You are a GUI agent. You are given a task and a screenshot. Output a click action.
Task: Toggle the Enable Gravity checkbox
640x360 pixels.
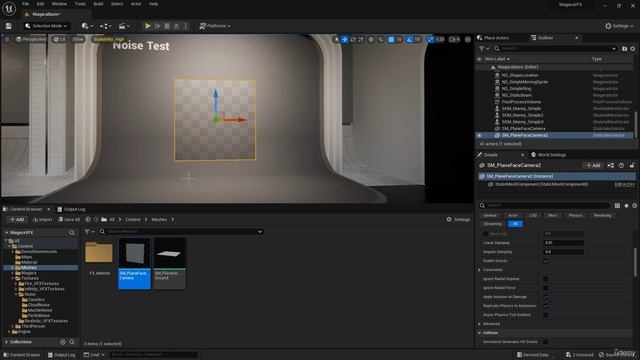tap(546, 261)
